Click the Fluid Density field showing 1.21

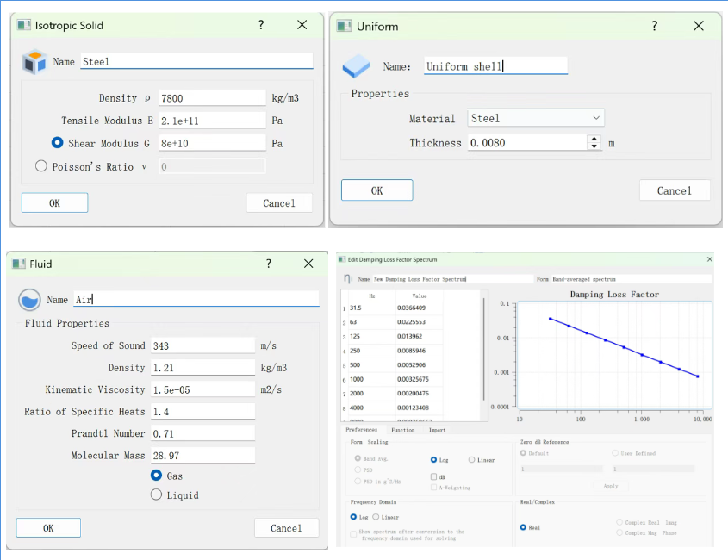click(x=203, y=367)
